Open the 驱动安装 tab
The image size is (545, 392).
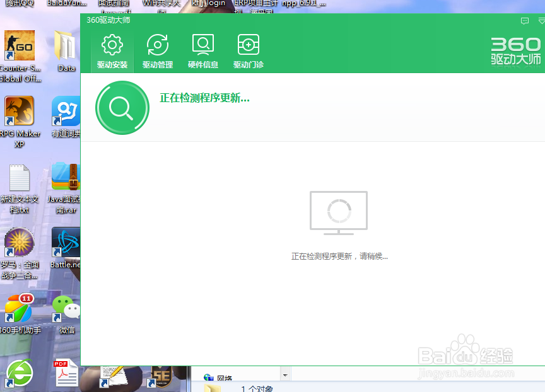click(x=112, y=52)
